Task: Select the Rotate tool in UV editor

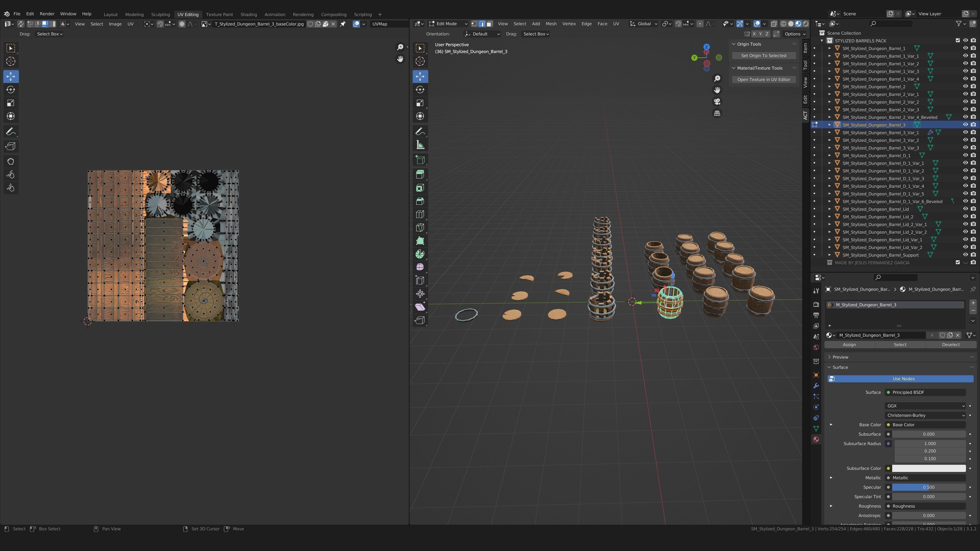Action: (x=11, y=90)
